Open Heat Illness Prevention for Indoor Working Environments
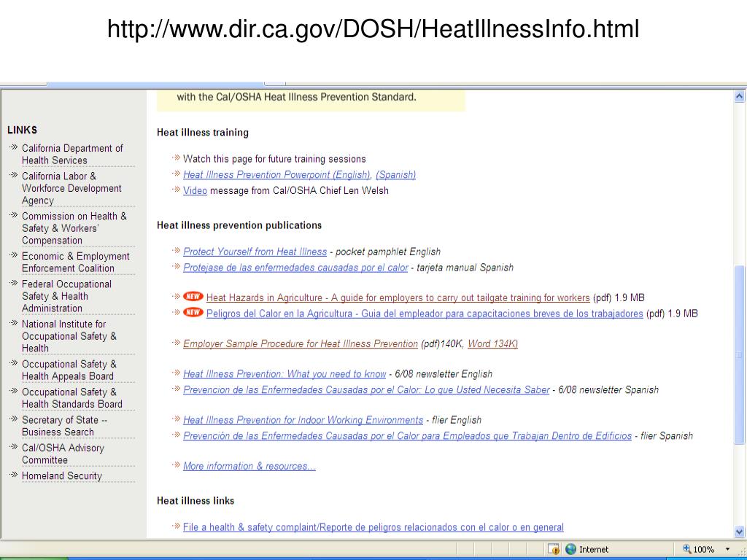Screen dimensions: 747x560 pyautogui.click(x=303, y=420)
